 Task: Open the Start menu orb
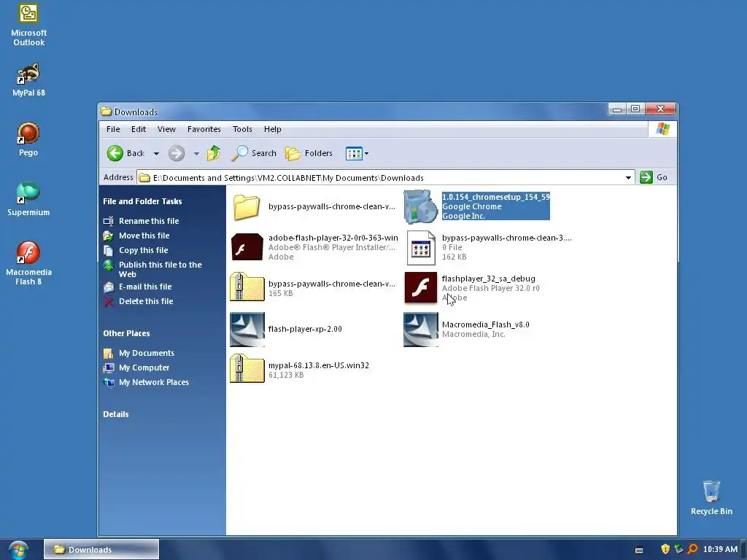(18, 550)
